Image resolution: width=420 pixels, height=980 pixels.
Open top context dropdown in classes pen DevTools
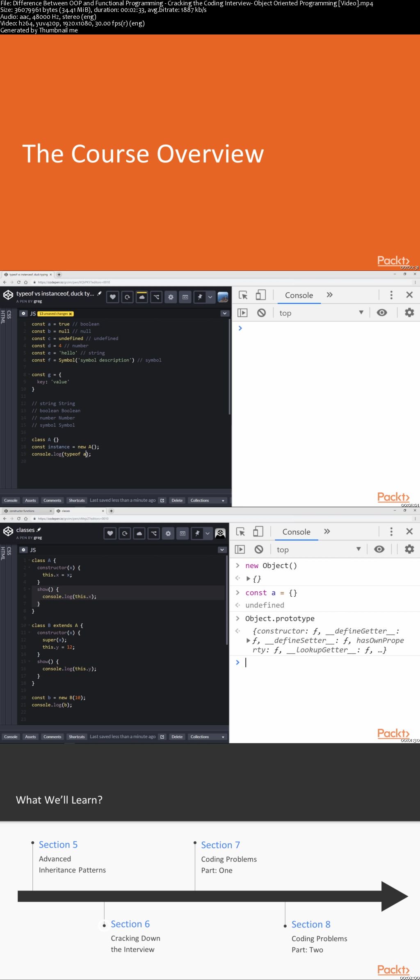319,549
